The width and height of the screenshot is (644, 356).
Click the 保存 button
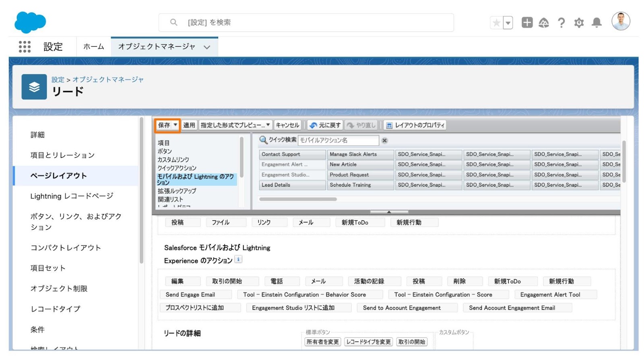164,125
